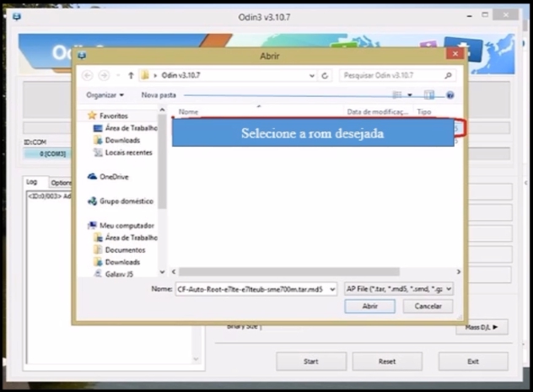Image resolution: width=533 pixels, height=392 pixels.
Task: Open Documentos folder
Action: click(125, 250)
